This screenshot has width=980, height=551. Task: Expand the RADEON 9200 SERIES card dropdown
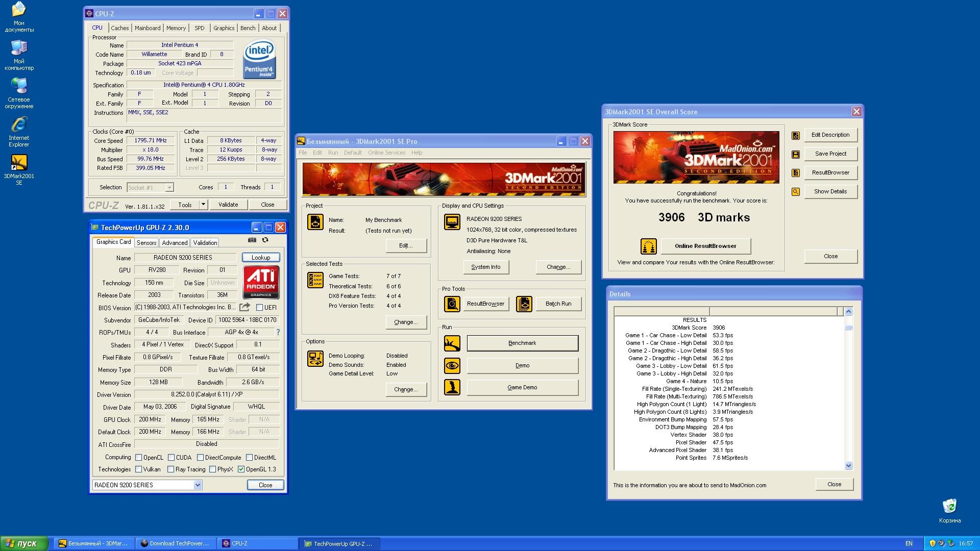coord(198,485)
